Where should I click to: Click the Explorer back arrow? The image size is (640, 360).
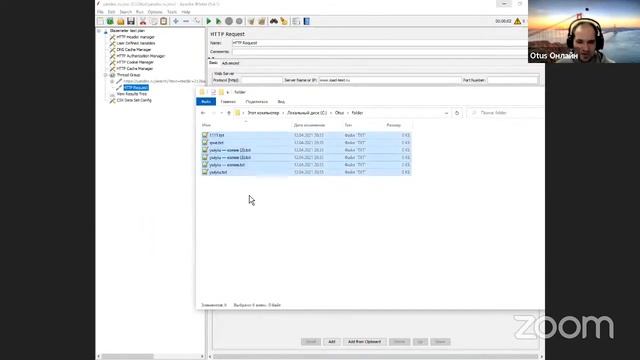pyautogui.click(x=203, y=113)
